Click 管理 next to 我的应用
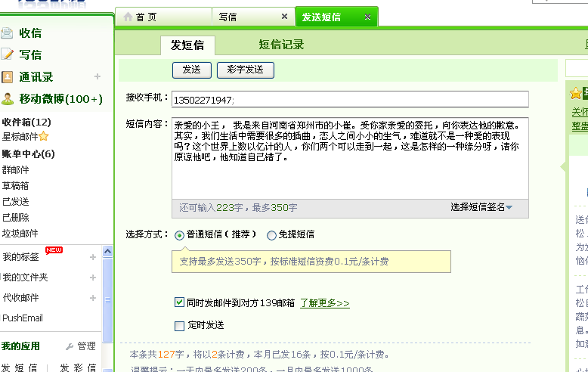 click(86, 346)
